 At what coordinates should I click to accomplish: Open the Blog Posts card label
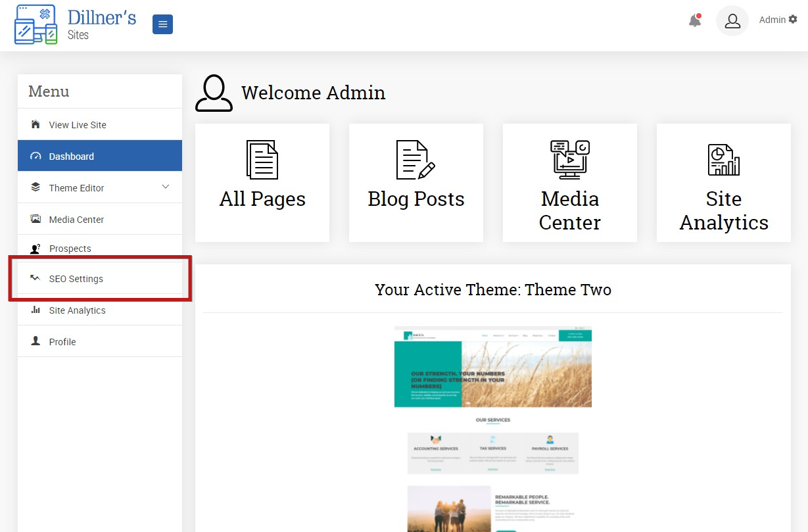[x=416, y=199]
